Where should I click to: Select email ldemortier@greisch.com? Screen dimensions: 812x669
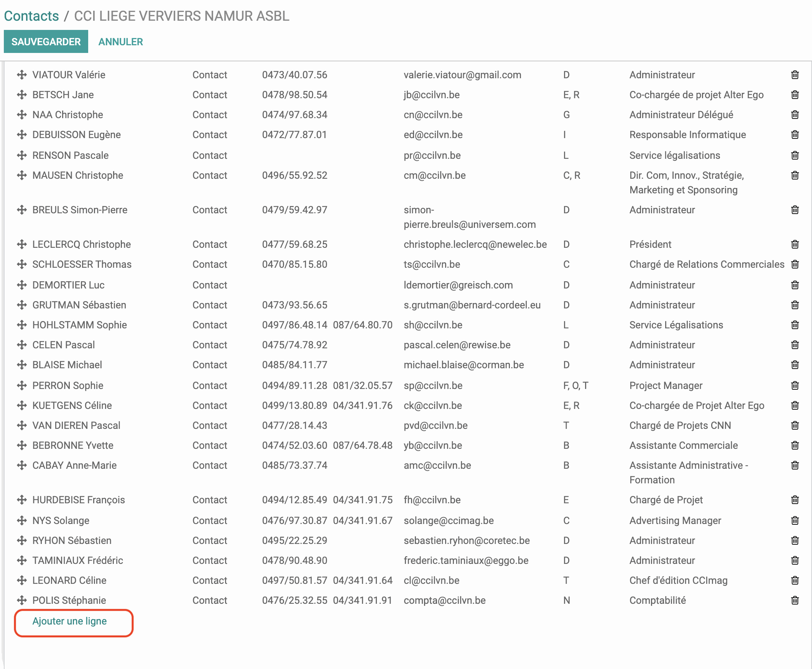(459, 285)
